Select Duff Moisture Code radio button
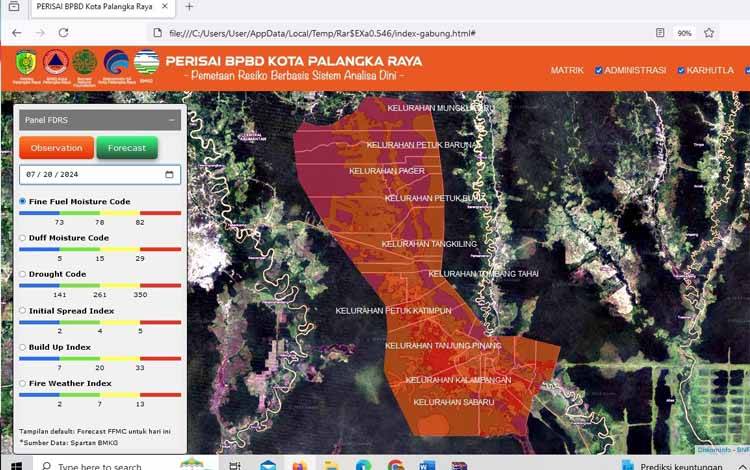Image resolution: width=750 pixels, height=470 pixels. [x=22, y=238]
